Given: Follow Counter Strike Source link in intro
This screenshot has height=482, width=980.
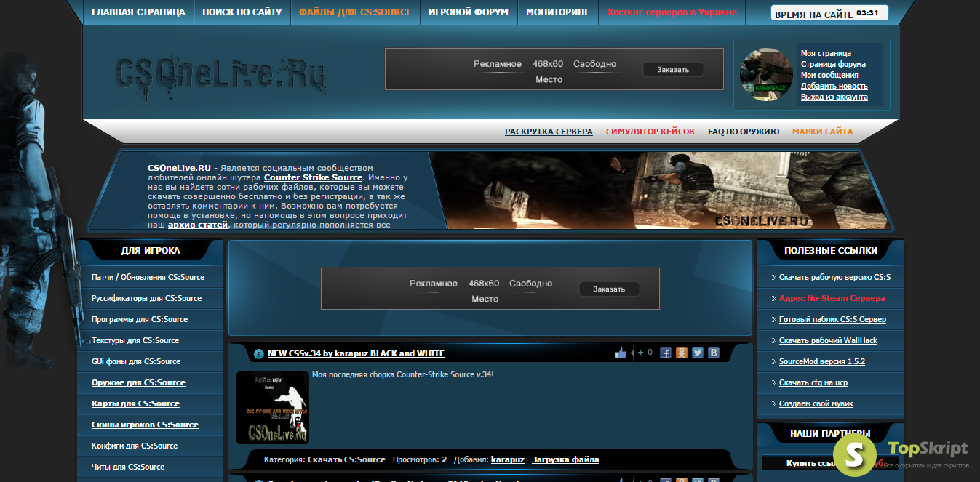Looking at the screenshot, I should coord(313,177).
